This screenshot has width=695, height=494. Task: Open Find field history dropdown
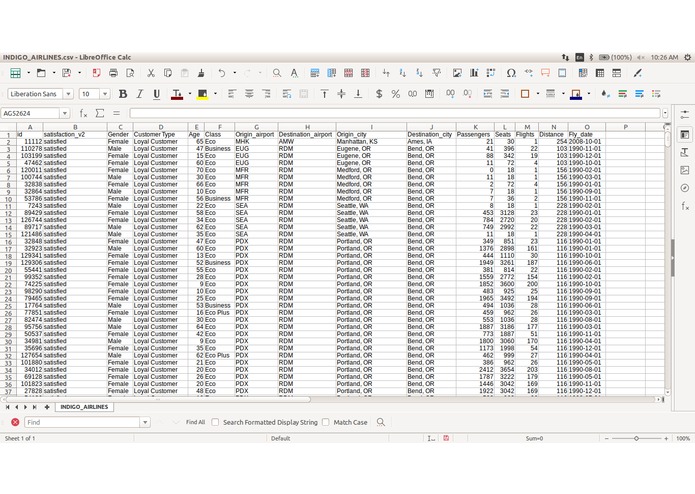[145, 422]
